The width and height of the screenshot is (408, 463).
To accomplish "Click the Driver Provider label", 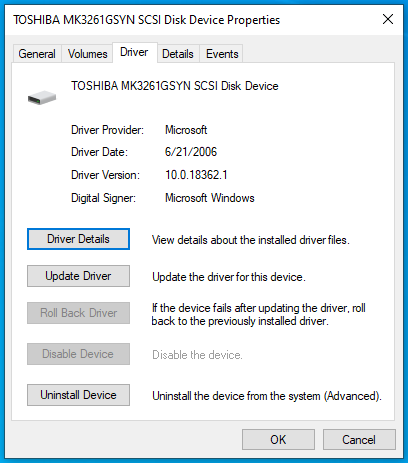I will (107, 130).
